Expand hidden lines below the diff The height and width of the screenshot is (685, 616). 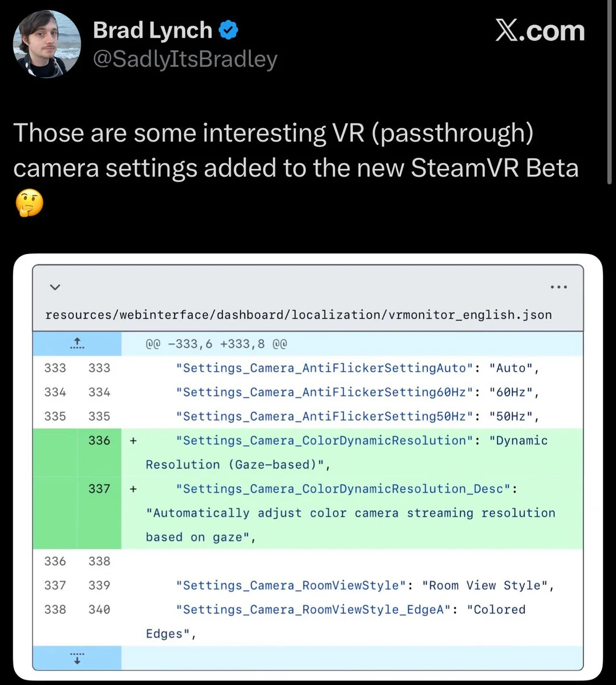[x=77, y=658]
